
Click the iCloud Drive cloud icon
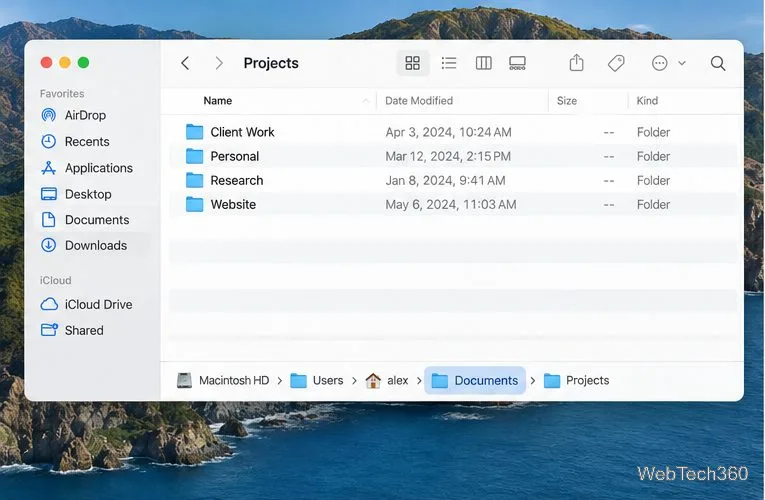coord(49,304)
